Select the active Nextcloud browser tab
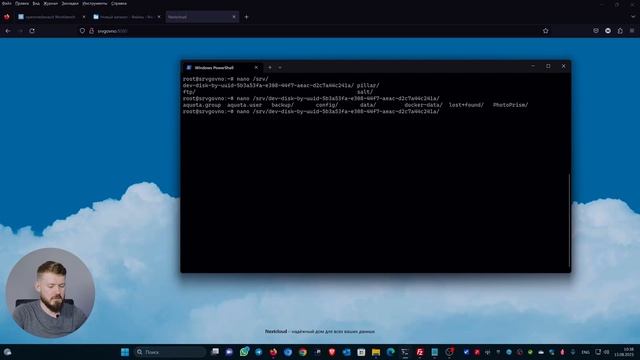Screen dimensions: 640x360 coord(202,17)
